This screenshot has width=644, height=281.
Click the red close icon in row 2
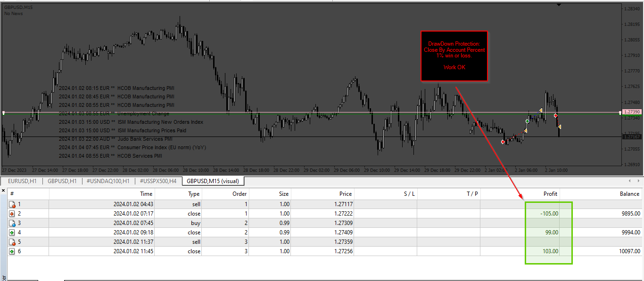[12, 214]
